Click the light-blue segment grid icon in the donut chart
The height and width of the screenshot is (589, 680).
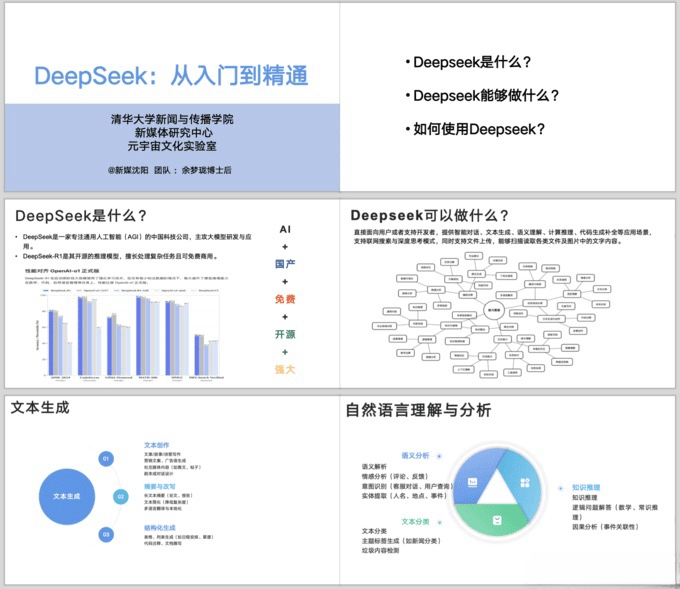pyautogui.click(x=525, y=482)
